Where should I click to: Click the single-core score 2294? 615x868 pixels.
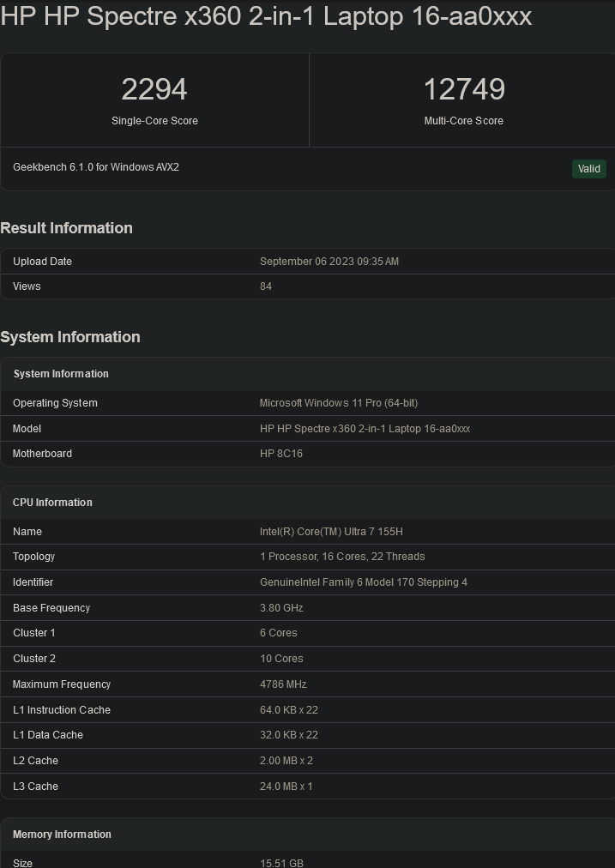[154, 89]
